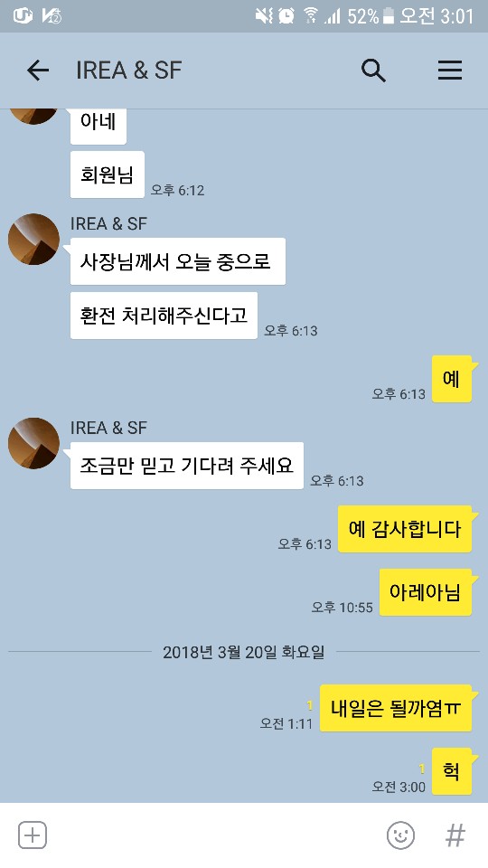Image resolution: width=488 pixels, height=868 pixels.
Task: Tap the '아레아님' sent message
Action: click(425, 591)
